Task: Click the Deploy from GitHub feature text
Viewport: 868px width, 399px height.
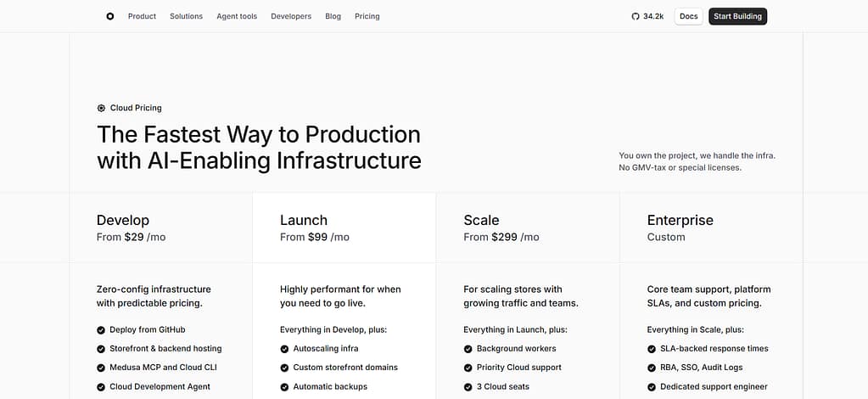Action: (x=148, y=329)
